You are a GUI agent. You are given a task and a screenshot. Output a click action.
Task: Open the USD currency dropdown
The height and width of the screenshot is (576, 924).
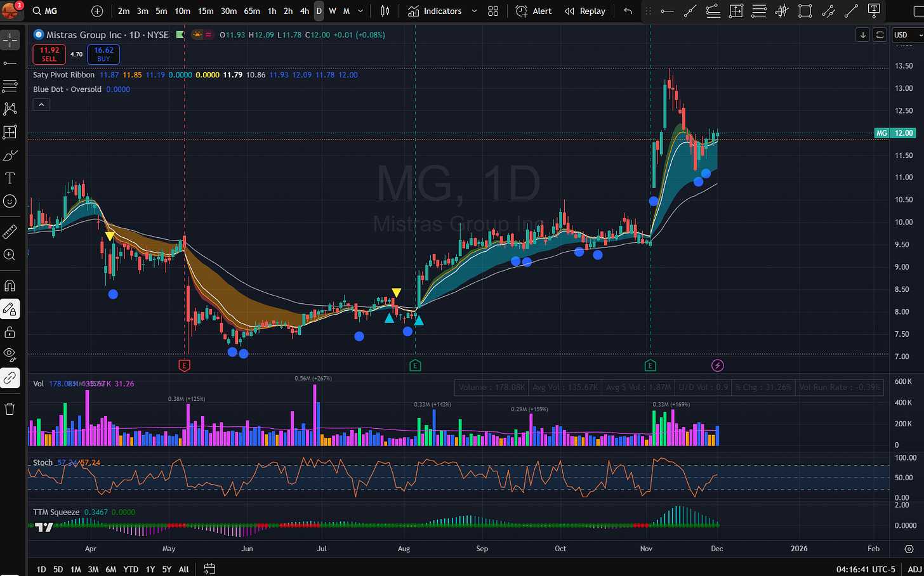pos(907,35)
